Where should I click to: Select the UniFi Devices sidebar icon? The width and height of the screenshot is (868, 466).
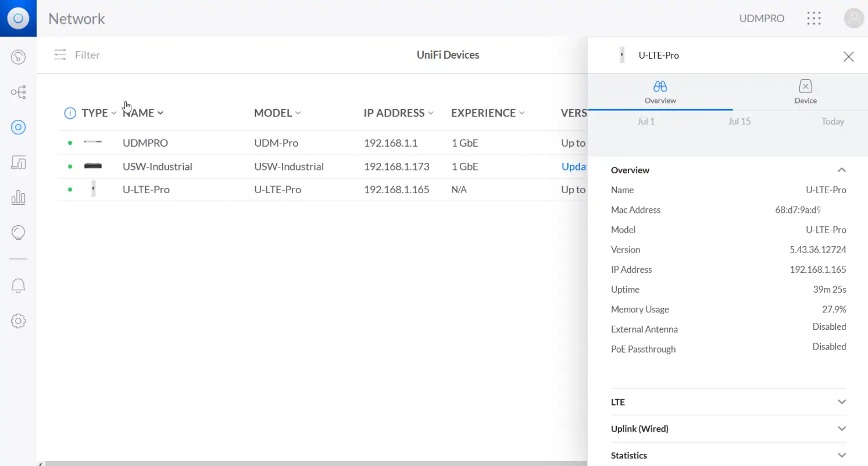18,127
